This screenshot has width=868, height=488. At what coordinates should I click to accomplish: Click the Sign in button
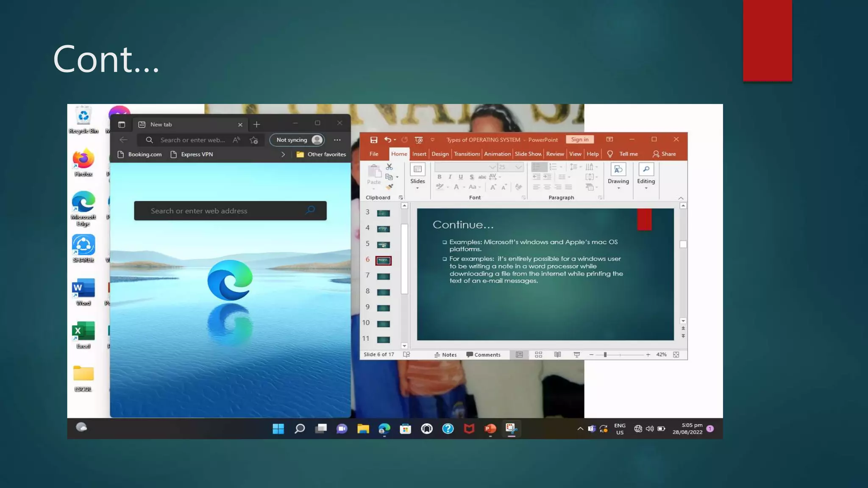pos(579,139)
